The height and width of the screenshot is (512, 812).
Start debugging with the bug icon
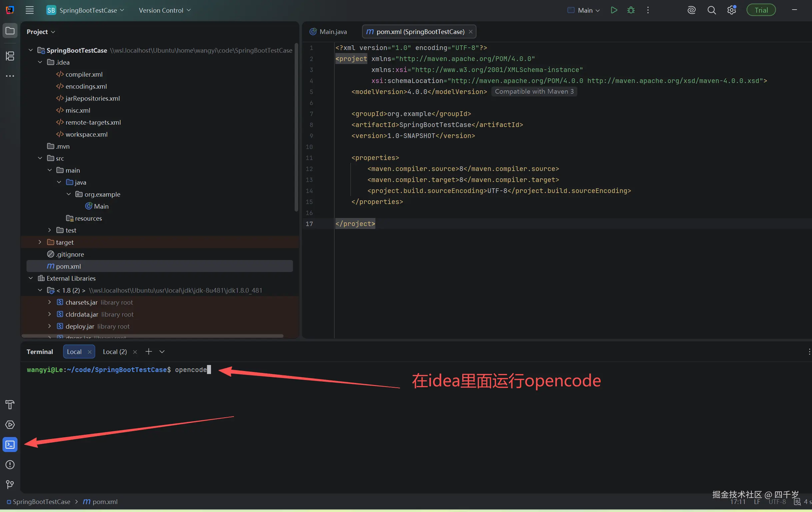coord(631,10)
